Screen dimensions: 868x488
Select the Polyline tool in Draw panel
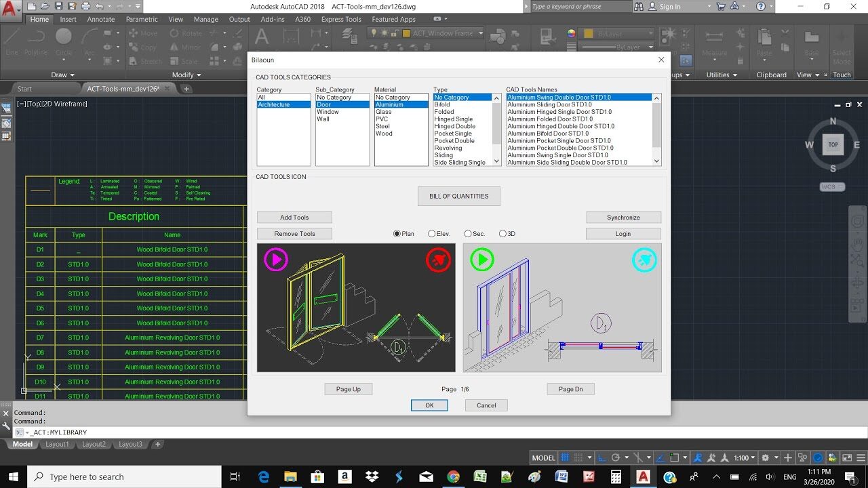tap(35, 42)
